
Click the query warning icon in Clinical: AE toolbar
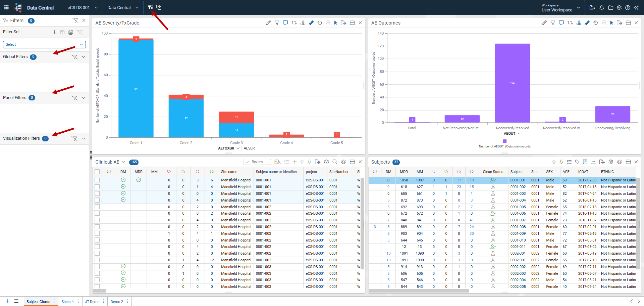pos(277,162)
